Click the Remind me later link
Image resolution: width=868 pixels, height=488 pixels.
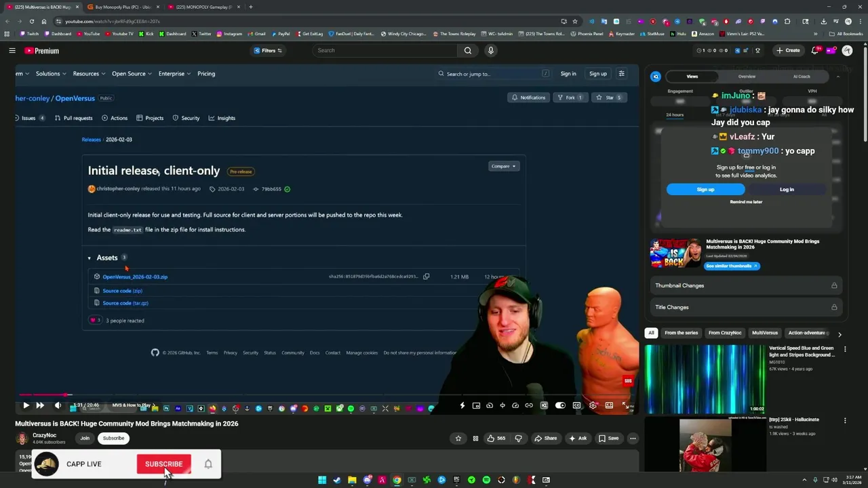click(746, 202)
